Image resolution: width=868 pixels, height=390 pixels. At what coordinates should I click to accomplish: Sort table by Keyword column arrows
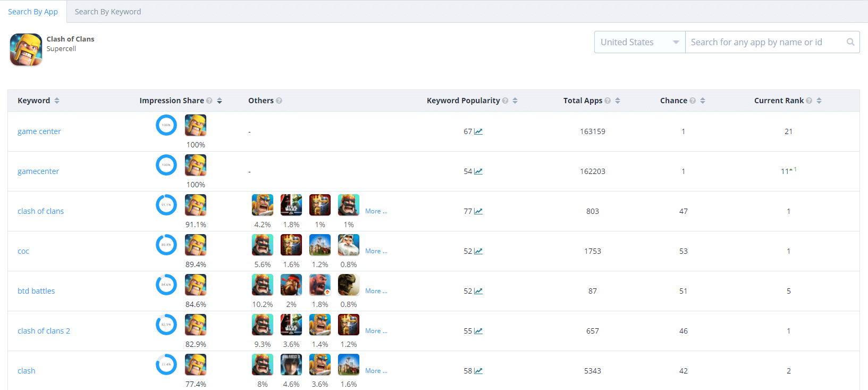pos(57,101)
